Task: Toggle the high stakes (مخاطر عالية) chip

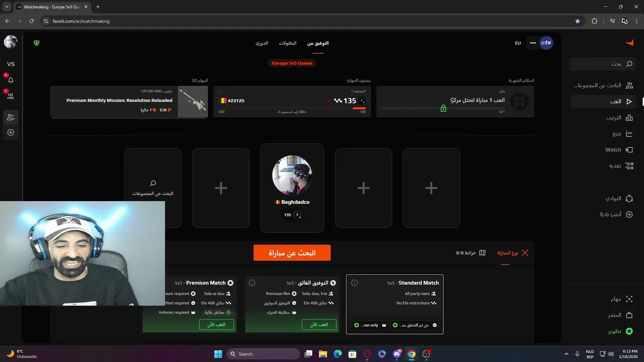Action: (217, 312)
